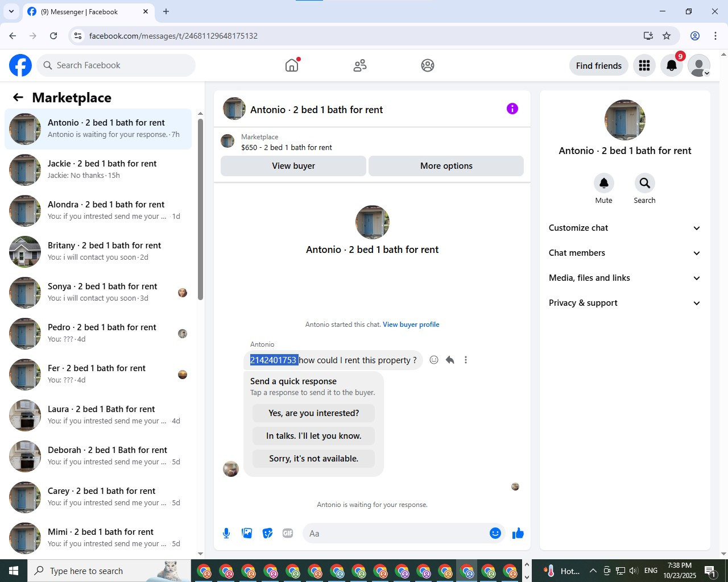Open Sonya's 2 bed 1 bath conversation
The height and width of the screenshot is (582, 728).
[98, 293]
